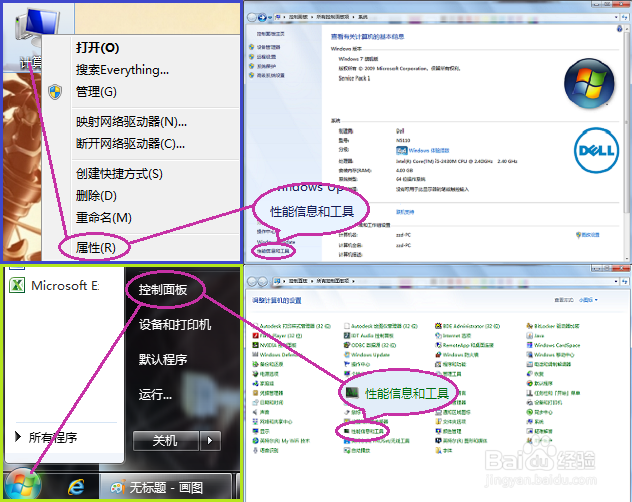Expand 所有程序 in the Start menu
Screen dimensions: 632x502
[x=46, y=437]
